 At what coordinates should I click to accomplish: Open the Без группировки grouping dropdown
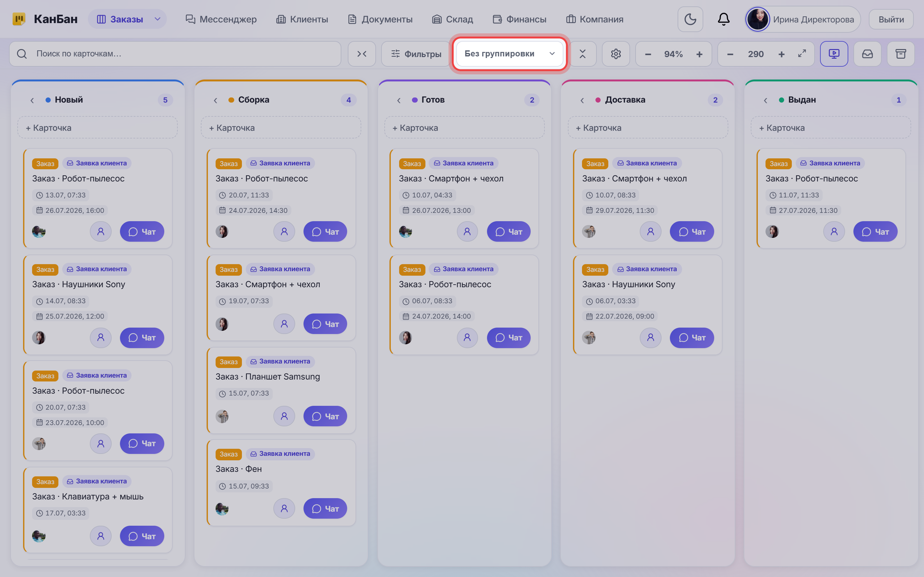pos(509,54)
